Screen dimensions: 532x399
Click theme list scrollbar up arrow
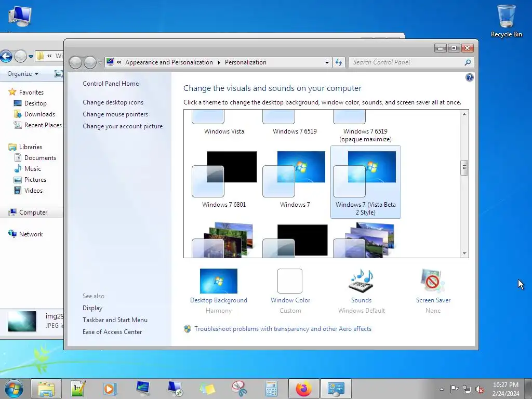click(x=464, y=114)
